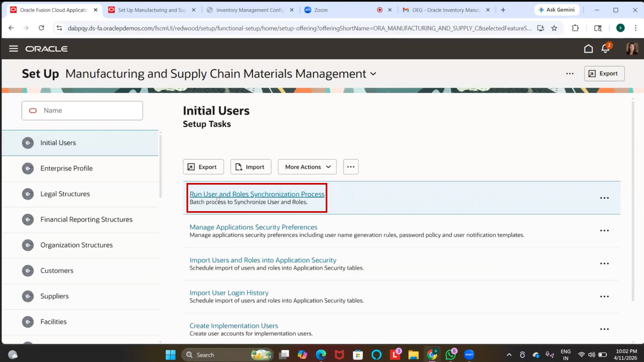Click the page header Export button
Image resolution: width=644 pixels, height=362 pixels.
click(x=604, y=73)
